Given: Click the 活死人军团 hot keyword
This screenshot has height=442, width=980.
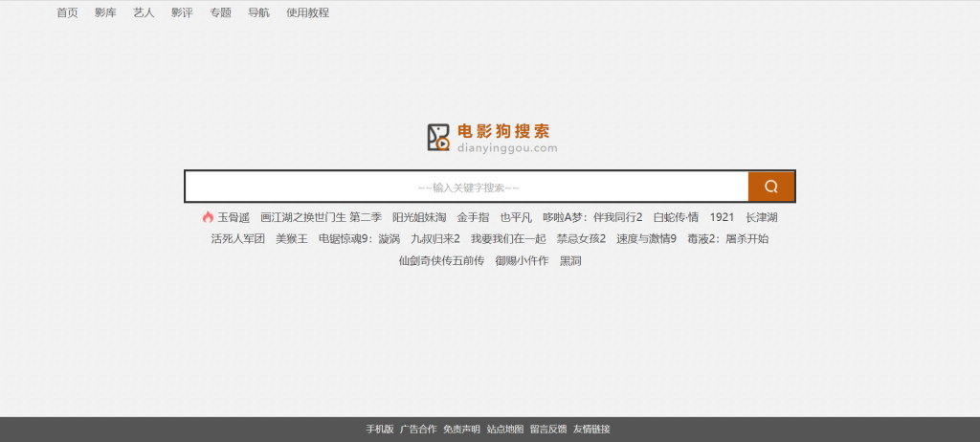Looking at the screenshot, I should coord(238,239).
